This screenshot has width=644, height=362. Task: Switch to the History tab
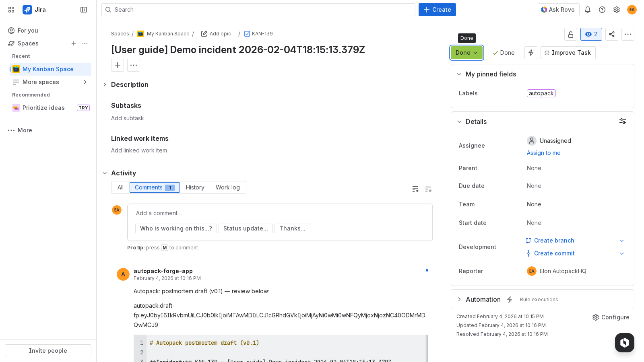pyautogui.click(x=195, y=187)
